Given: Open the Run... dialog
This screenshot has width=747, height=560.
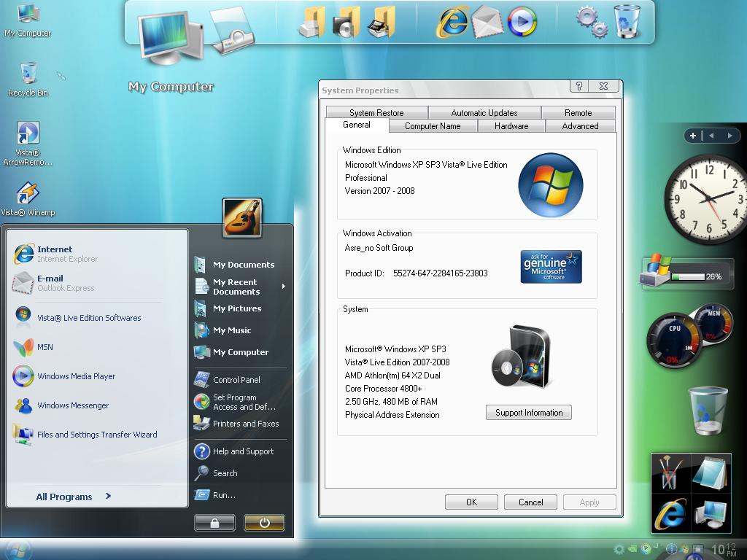Looking at the screenshot, I should (215, 495).
